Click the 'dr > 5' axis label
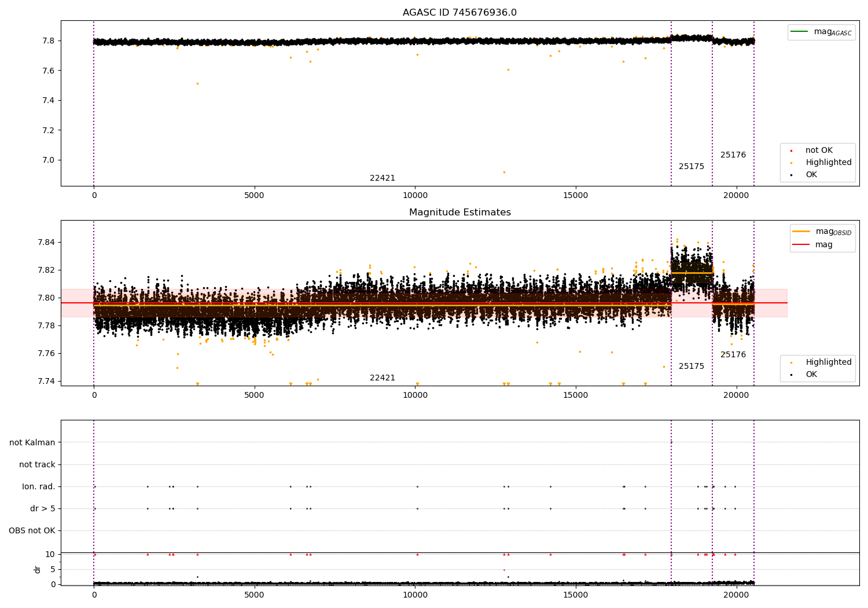868x608 pixels. pos(43,509)
